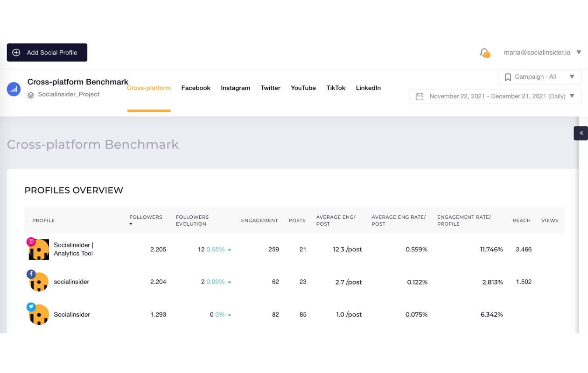
Task: Click the Engagement Rate/Profile column header
Action: click(464, 221)
